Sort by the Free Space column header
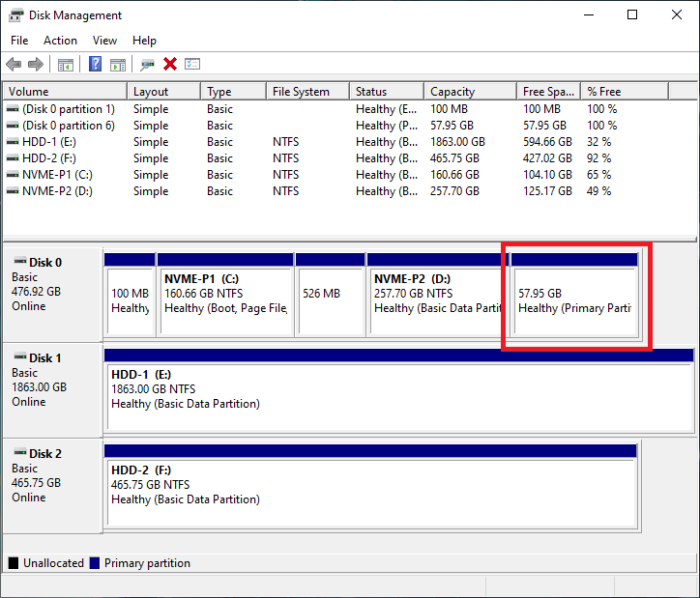 [548, 92]
